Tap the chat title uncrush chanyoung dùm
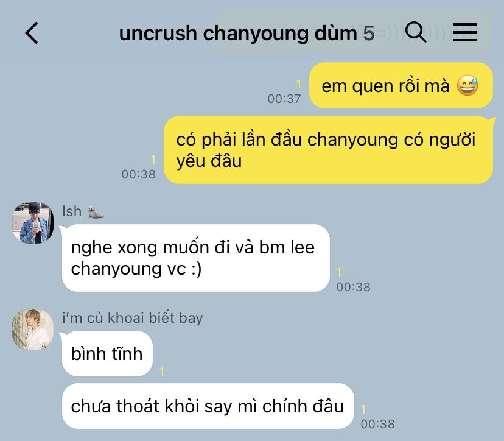This screenshot has height=441, width=504. [238, 34]
